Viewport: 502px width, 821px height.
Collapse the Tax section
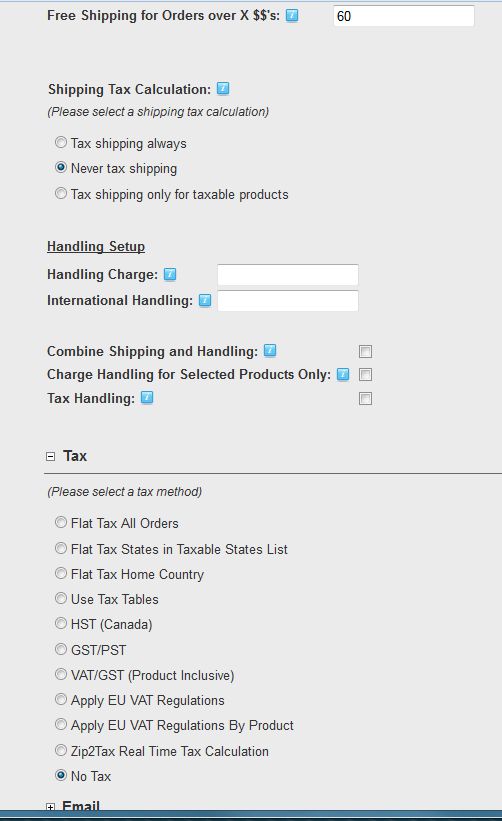click(x=50, y=457)
